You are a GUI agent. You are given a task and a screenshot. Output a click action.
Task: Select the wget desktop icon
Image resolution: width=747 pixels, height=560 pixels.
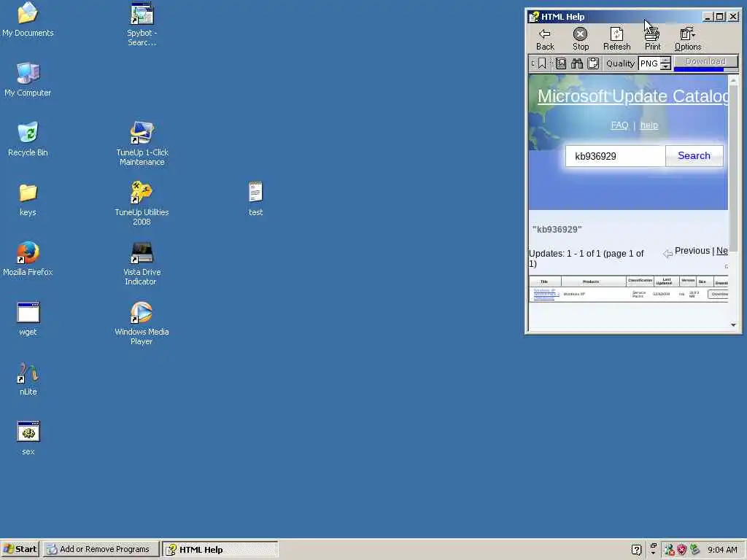tap(28, 319)
